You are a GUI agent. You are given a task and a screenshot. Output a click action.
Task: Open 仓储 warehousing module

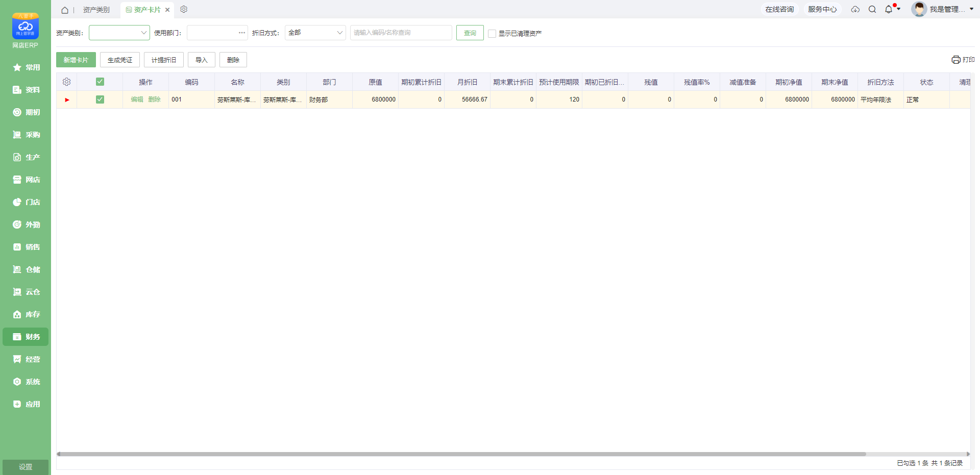tap(26, 269)
